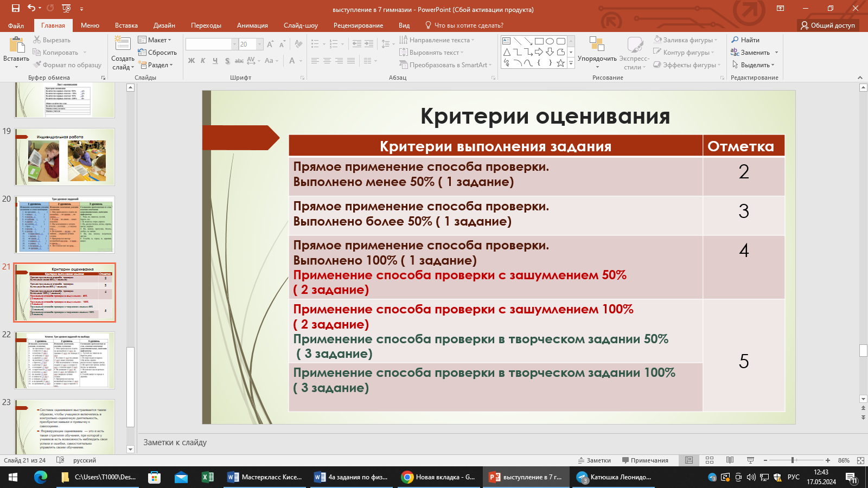The height and width of the screenshot is (488, 868).
Task: Switch to Animation (Анимация) tab
Action: pyautogui.click(x=252, y=25)
